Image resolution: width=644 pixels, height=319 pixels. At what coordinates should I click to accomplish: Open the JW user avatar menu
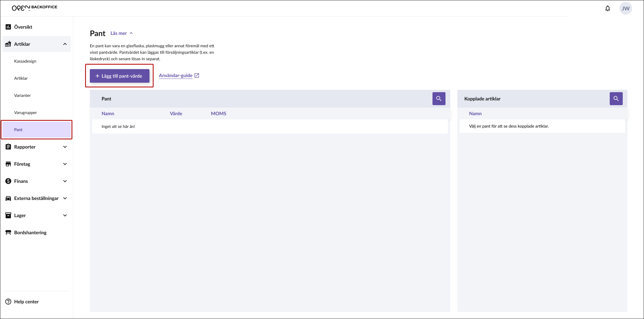click(x=626, y=8)
